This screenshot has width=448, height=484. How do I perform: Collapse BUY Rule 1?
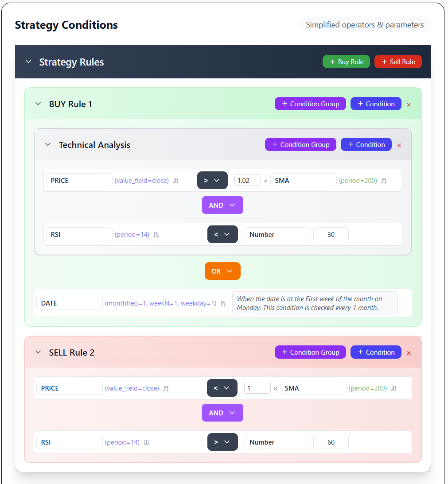point(38,104)
